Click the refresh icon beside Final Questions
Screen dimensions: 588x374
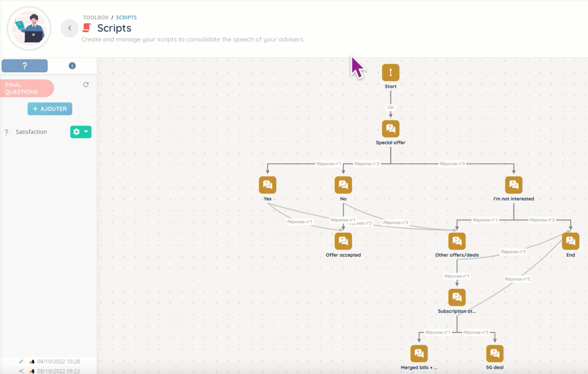[x=86, y=85]
